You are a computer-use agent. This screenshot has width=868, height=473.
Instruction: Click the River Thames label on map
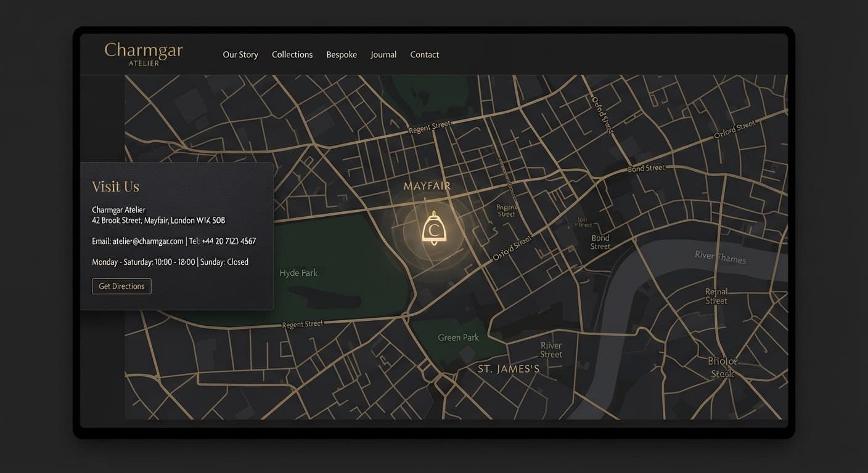point(720,257)
